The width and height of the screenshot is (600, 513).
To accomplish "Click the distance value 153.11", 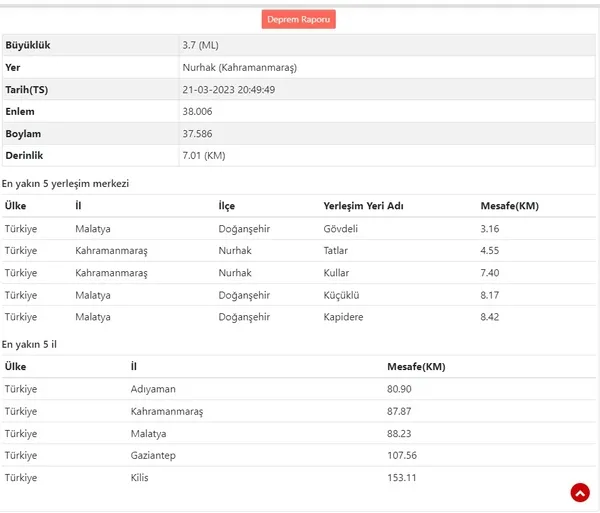I will click(x=401, y=478).
